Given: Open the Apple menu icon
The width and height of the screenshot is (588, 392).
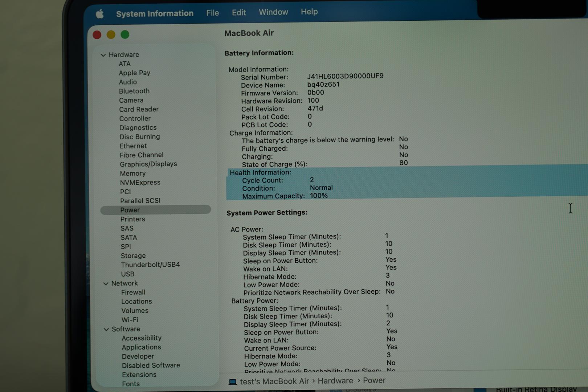Looking at the screenshot, I should point(100,14).
